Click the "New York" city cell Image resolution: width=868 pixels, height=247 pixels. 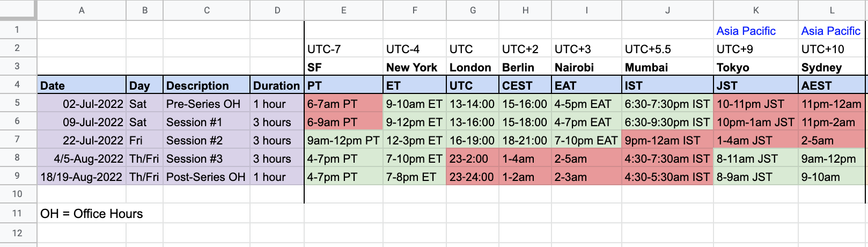tap(414, 68)
